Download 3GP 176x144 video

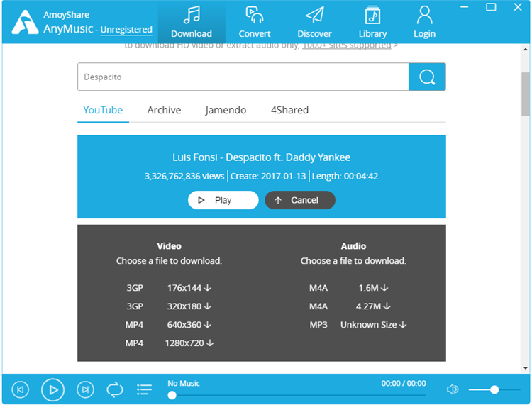pos(189,288)
